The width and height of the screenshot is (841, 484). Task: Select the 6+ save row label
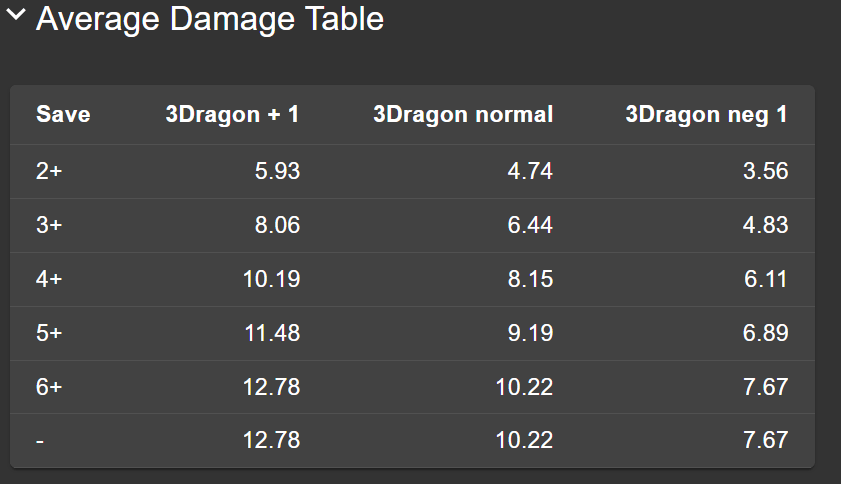49,387
